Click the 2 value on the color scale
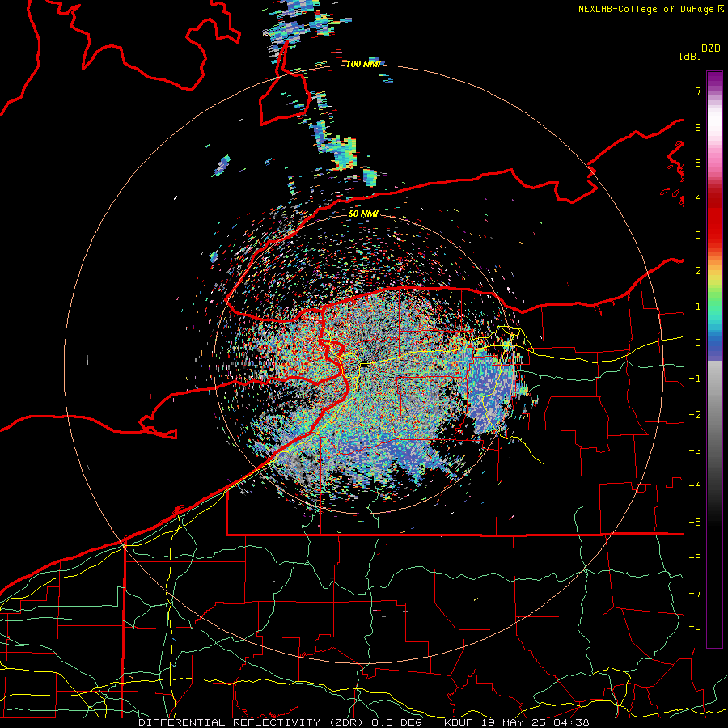 tap(698, 271)
